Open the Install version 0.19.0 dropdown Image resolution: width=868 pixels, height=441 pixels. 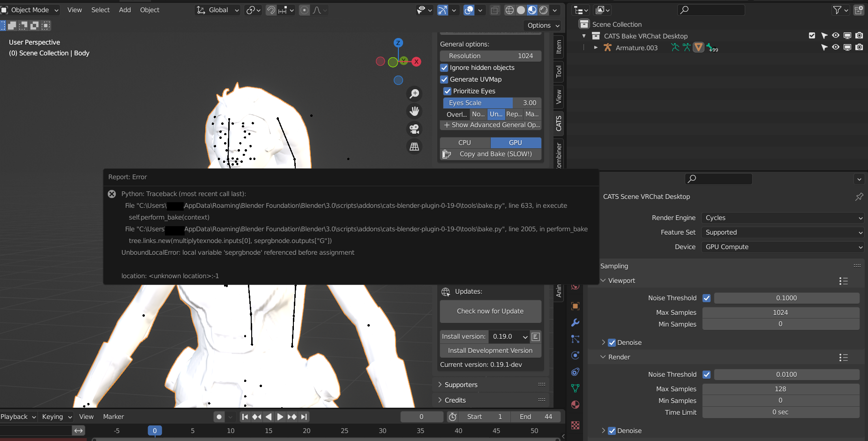click(x=509, y=336)
